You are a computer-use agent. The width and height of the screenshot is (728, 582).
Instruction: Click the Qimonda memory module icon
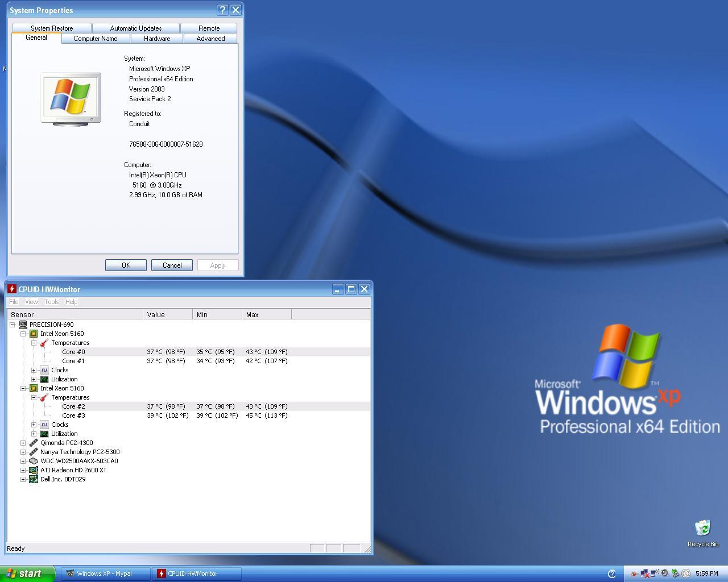click(x=34, y=443)
